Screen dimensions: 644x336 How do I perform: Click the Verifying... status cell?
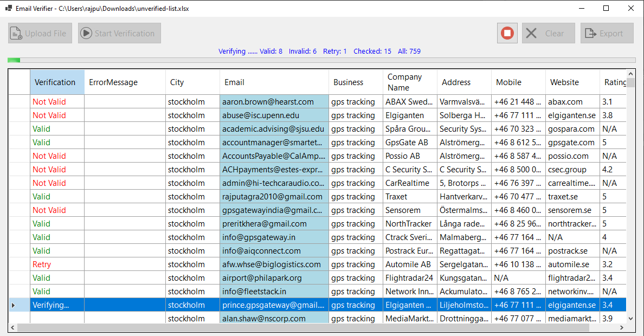(57, 305)
